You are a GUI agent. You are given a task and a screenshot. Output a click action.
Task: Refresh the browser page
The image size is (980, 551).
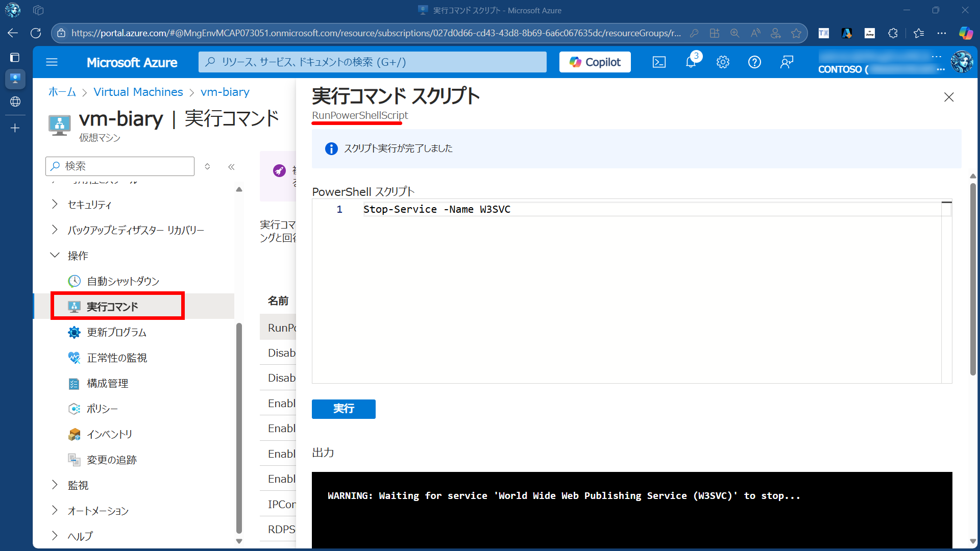point(36,33)
